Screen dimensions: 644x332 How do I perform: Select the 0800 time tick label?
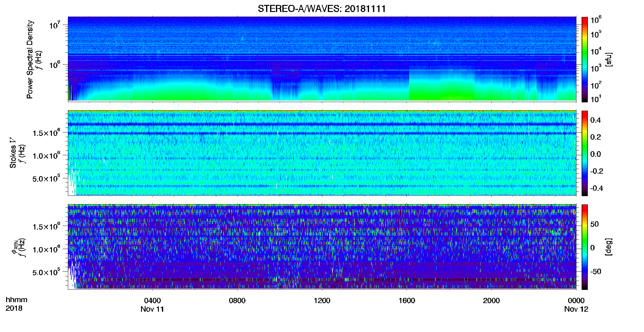[237, 301]
